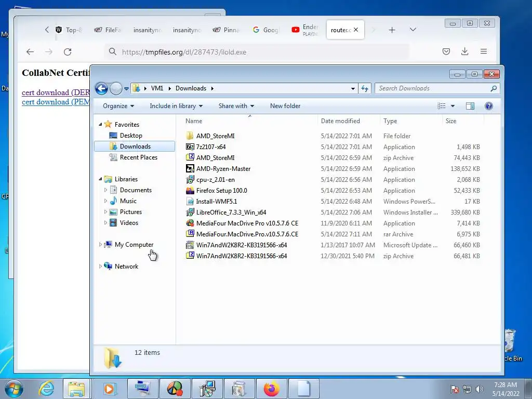Click the Firefox back arrow button

coord(30,52)
